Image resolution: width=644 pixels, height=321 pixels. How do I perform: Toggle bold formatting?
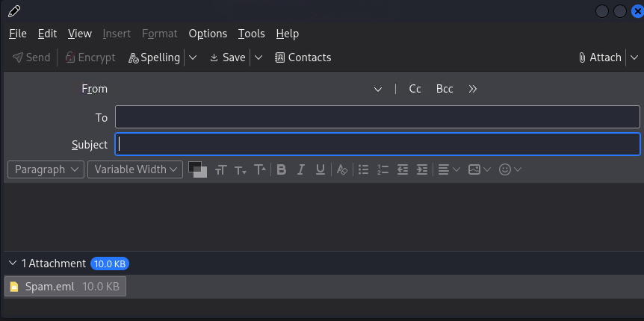(282, 169)
